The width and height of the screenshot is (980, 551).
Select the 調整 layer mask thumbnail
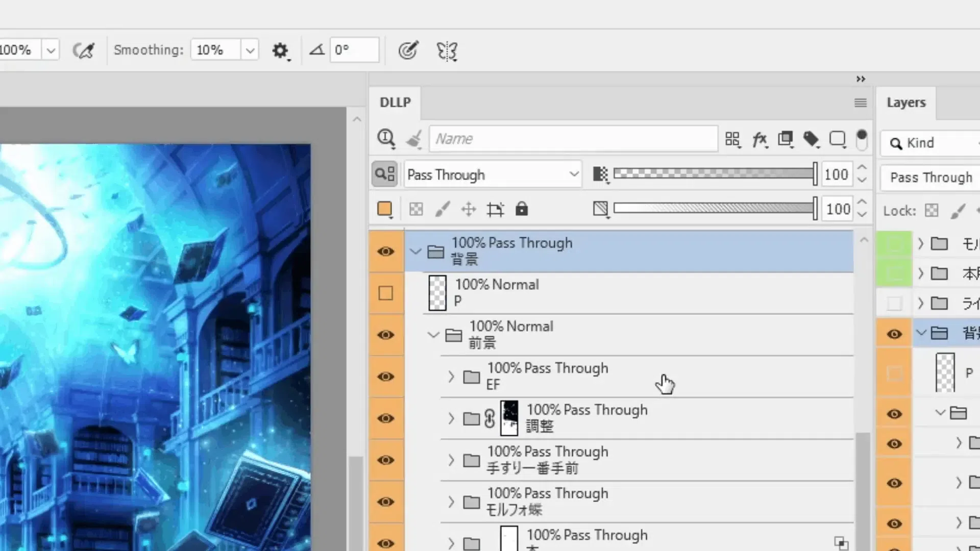509,418
